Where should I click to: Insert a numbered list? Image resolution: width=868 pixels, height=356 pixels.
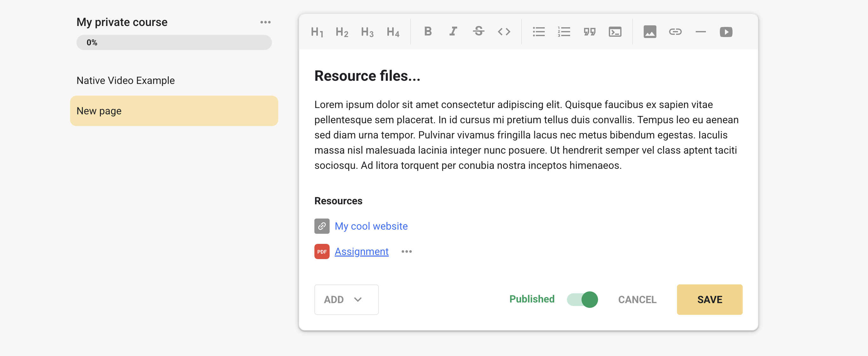click(x=564, y=32)
